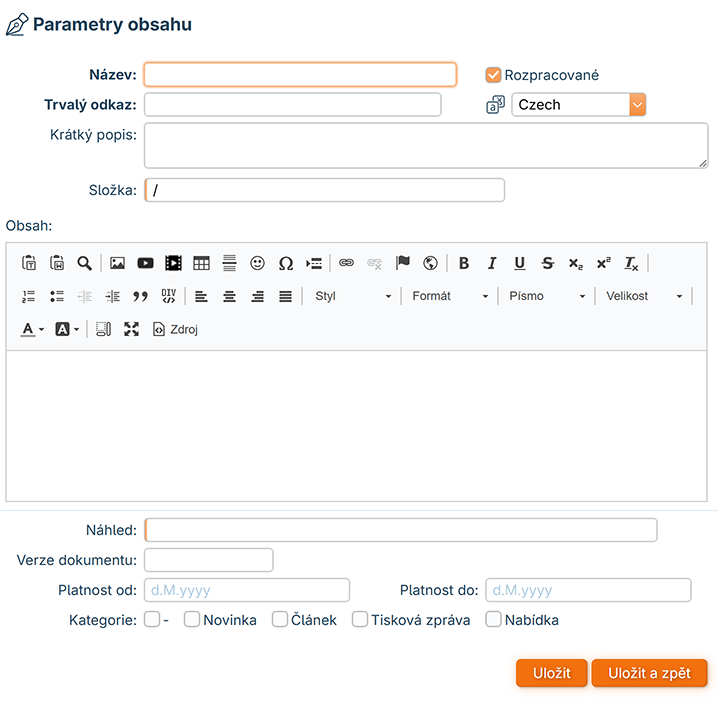The image size is (718, 702).
Task: Click the Platnost do date field
Action: (588, 590)
